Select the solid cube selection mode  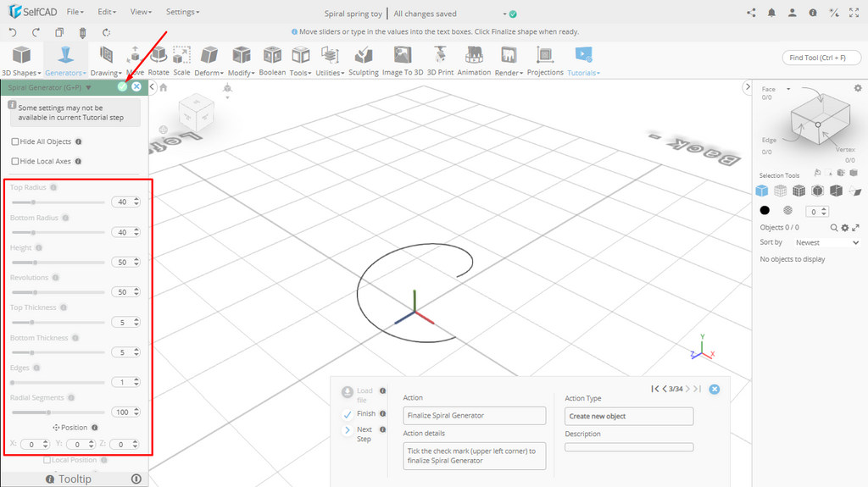pos(762,191)
